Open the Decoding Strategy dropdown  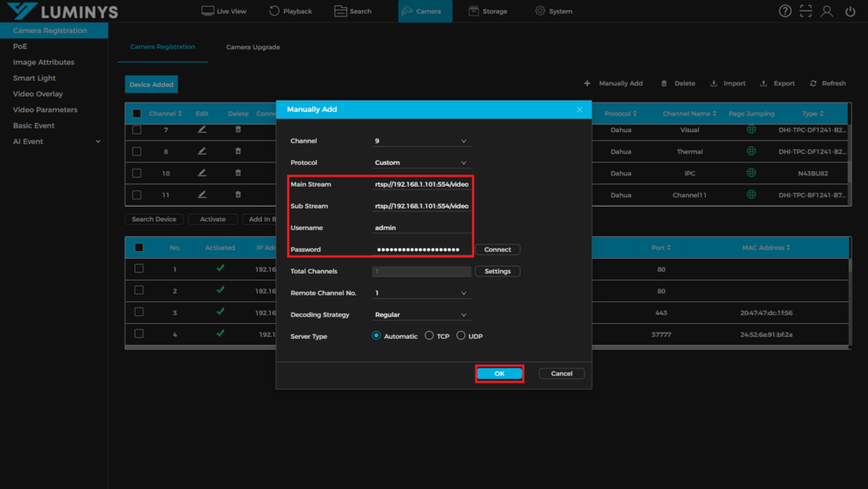point(421,314)
